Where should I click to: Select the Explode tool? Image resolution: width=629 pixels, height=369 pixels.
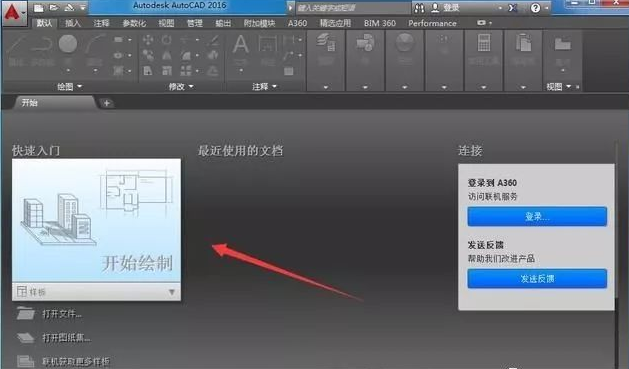213,55
